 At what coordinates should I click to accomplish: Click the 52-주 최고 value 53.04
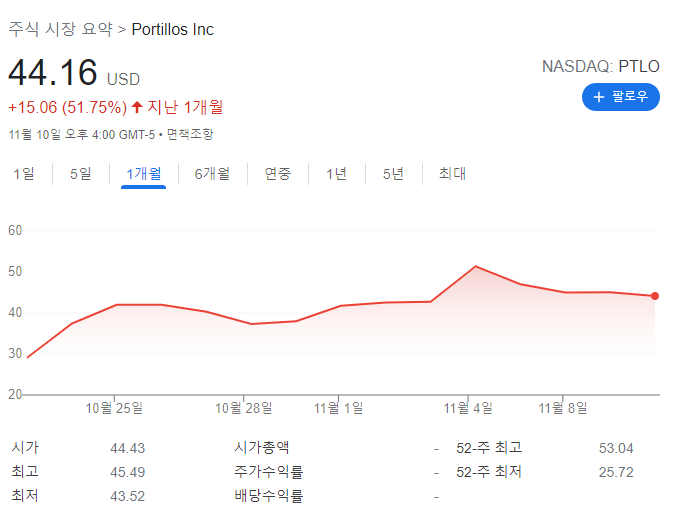point(616,448)
